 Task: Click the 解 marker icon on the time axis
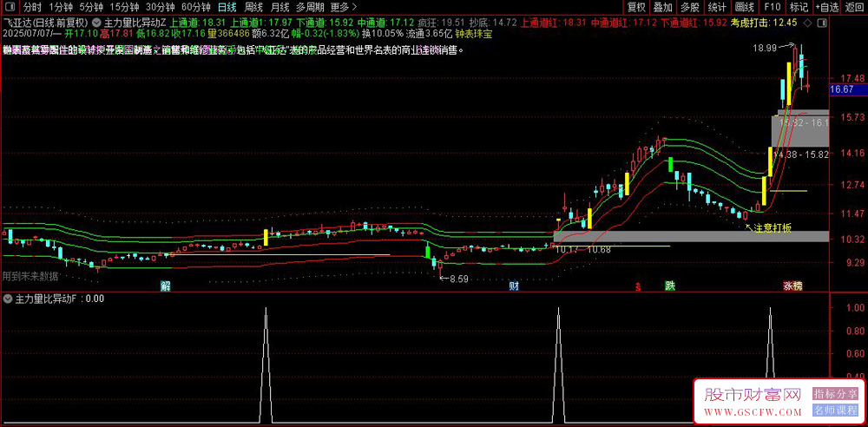[165, 286]
